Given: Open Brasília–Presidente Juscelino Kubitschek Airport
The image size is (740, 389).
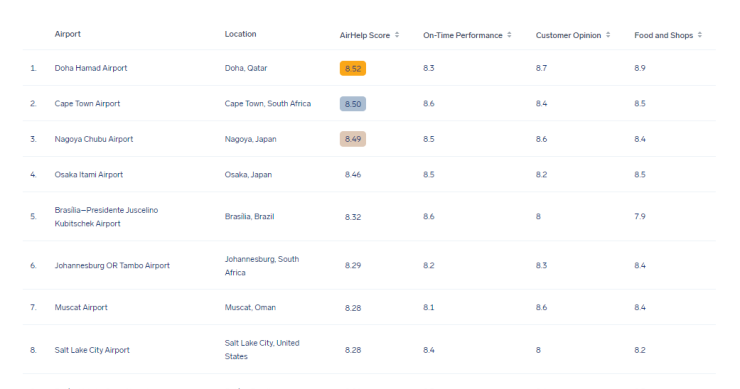Looking at the screenshot, I should click(x=106, y=217).
